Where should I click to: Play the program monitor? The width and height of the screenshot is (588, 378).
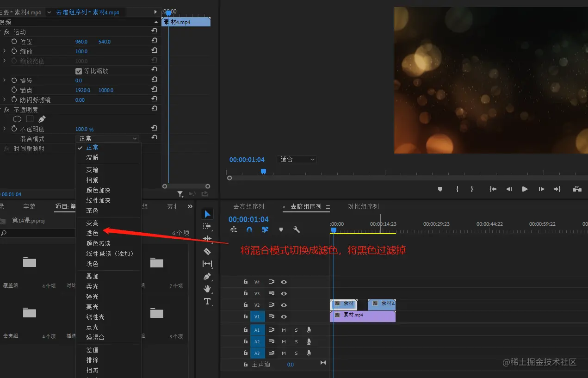[x=525, y=189]
